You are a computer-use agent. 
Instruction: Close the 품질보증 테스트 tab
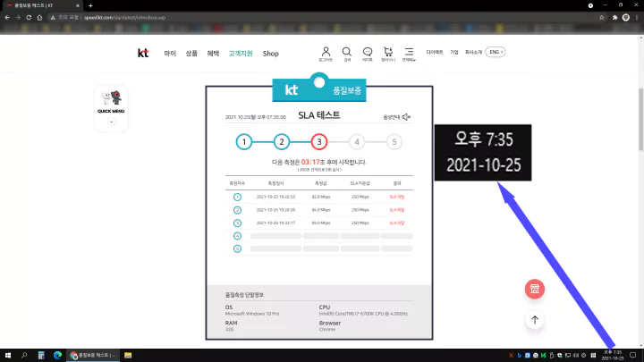(78, 5)
